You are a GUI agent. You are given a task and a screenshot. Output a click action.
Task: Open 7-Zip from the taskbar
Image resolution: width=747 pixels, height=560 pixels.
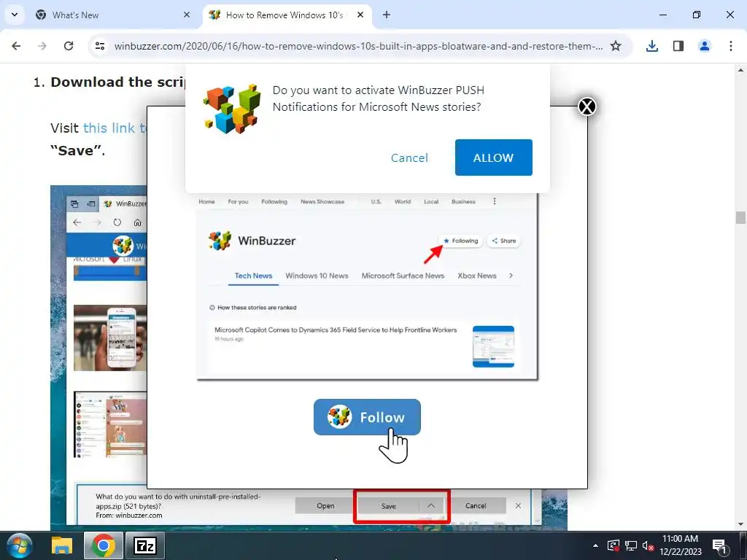pos(145,545)
